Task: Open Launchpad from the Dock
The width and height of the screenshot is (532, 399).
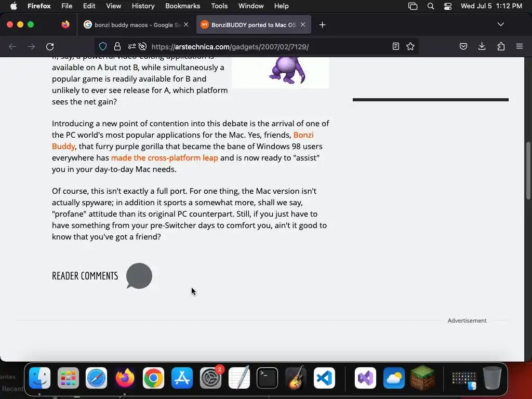Action: (68, 378)
